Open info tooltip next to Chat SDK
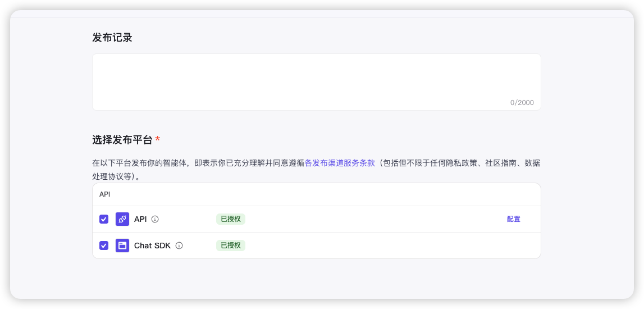644x309 pixels. [x=179, y=246]
